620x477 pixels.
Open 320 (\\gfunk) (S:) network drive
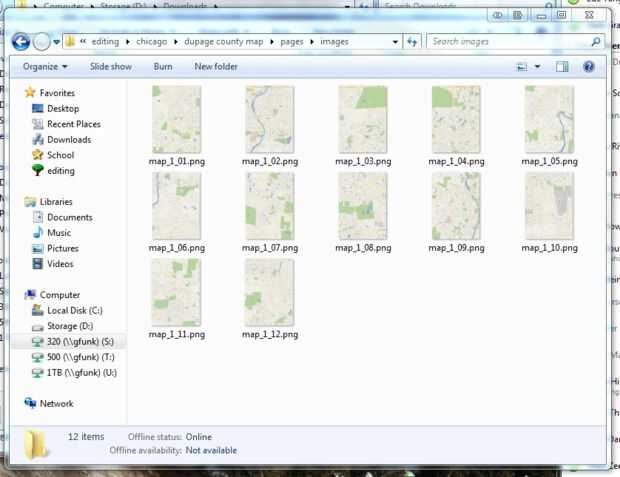pyautogui.click(x=73, y=341)
